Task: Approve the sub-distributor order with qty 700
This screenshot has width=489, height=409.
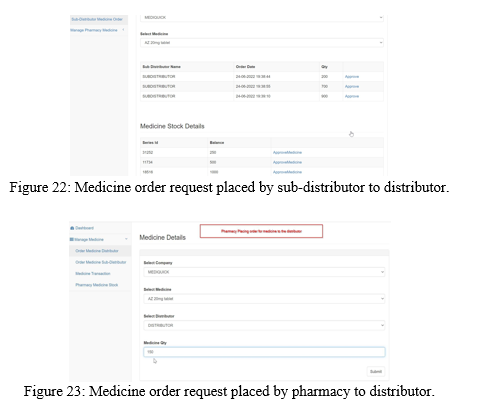Action: (352, 86)
